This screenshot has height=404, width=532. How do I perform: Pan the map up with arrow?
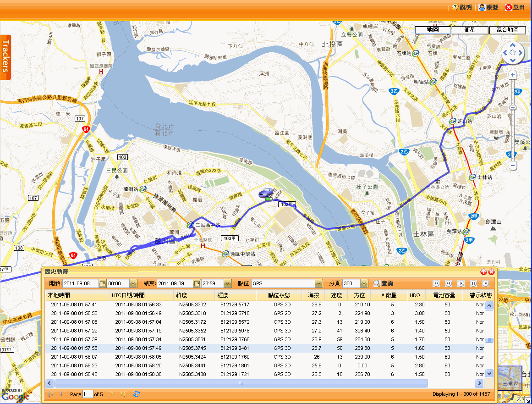(513, 45)
